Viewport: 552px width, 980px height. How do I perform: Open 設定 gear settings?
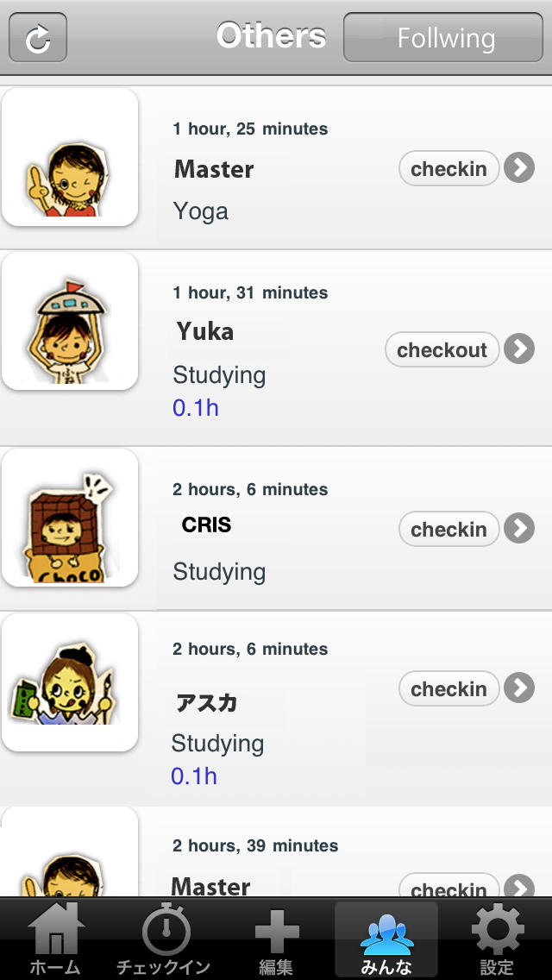[x=497, y=939]
